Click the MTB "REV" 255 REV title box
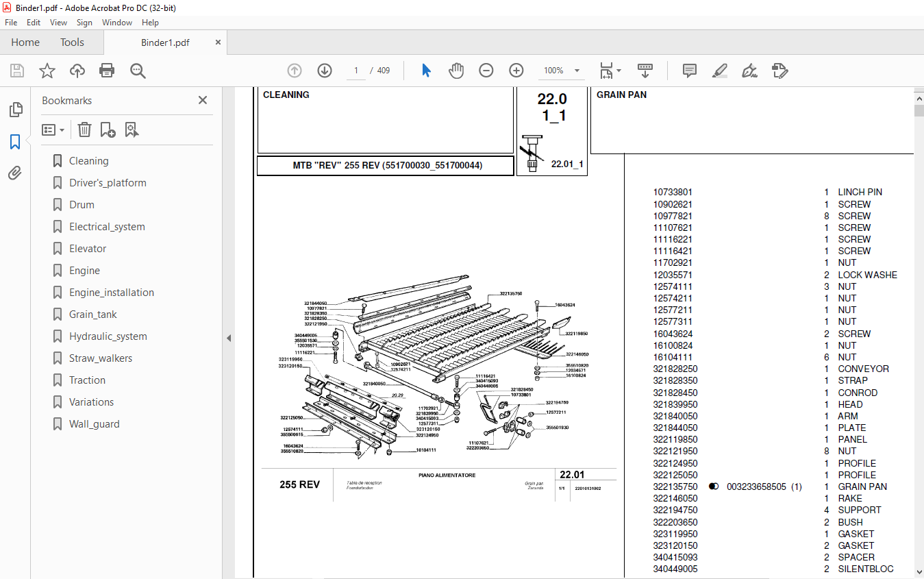 [x=385, y=166]
